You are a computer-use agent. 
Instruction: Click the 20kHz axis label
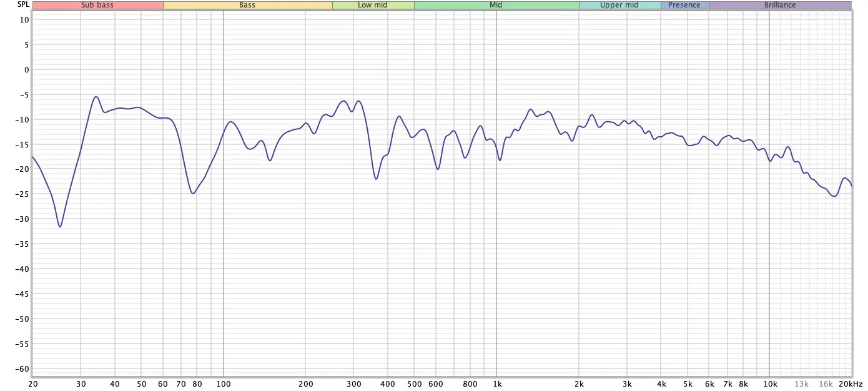coord(851,384)
